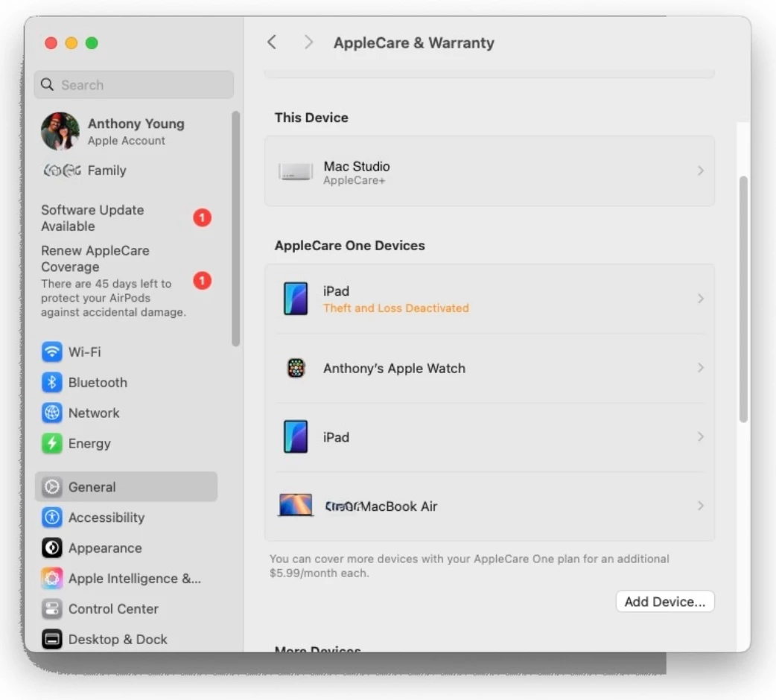
Task: Open Apple Intelligence & ... pane
Action: tap(126, 579)
